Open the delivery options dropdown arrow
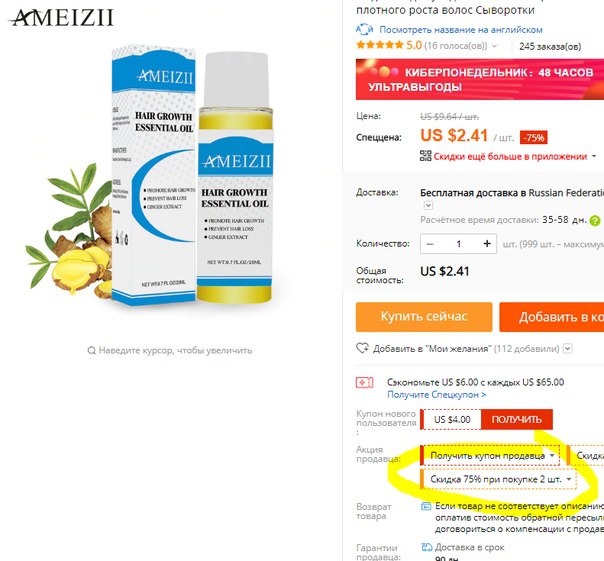Viewport: 604px width, 561px height. pyautogui.click(x=428, y=205)
